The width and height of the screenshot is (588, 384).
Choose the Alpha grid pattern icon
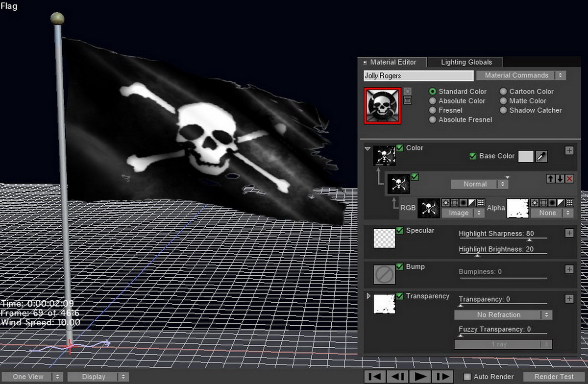point(570,203)
